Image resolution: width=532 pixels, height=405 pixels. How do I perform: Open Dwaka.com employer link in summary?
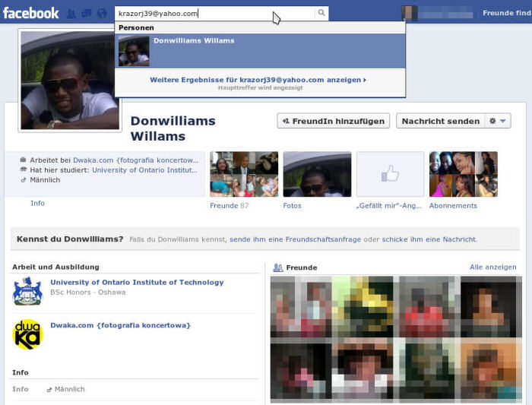click(136, 160)
